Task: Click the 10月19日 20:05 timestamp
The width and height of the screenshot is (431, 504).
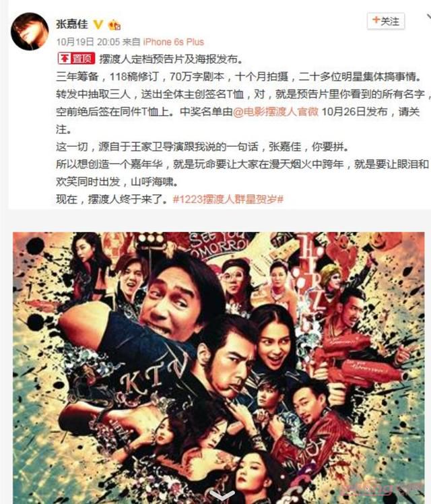Action: [88, 42]
